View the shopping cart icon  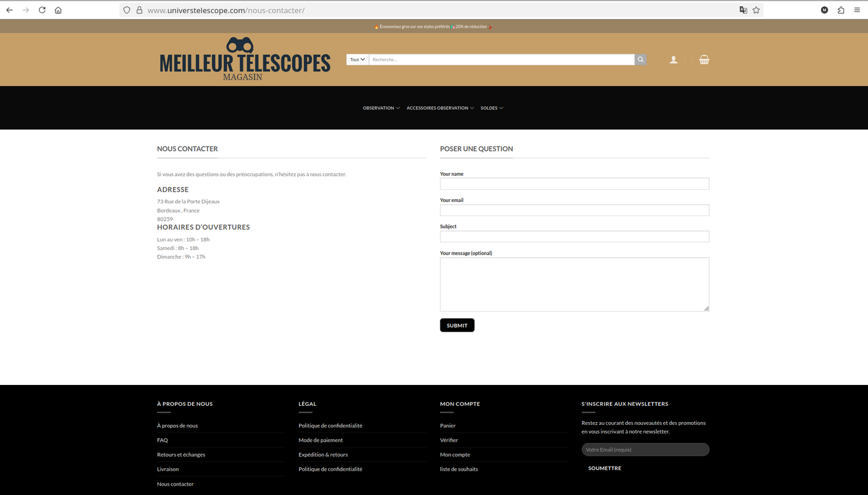click(x=704, y=59)
